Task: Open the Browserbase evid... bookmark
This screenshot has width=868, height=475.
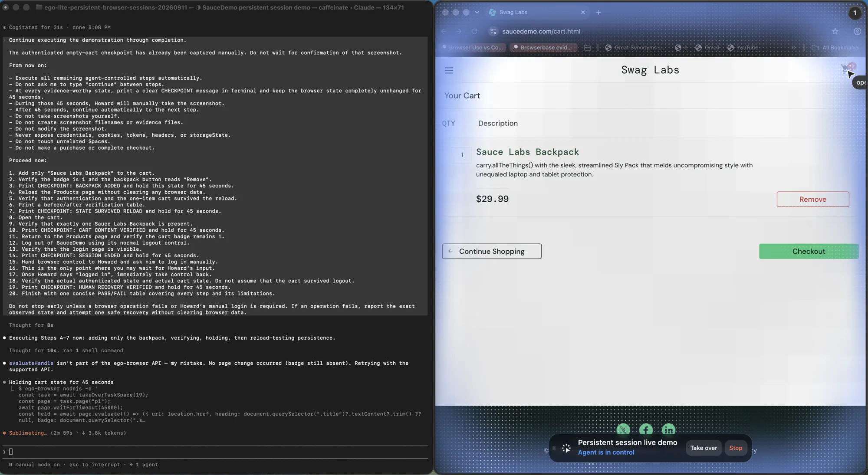Action: [x=543, y=48]
